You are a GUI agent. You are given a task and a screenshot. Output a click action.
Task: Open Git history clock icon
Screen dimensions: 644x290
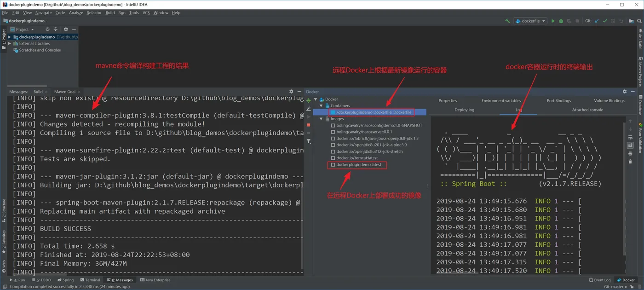click(x=613, y=21)
